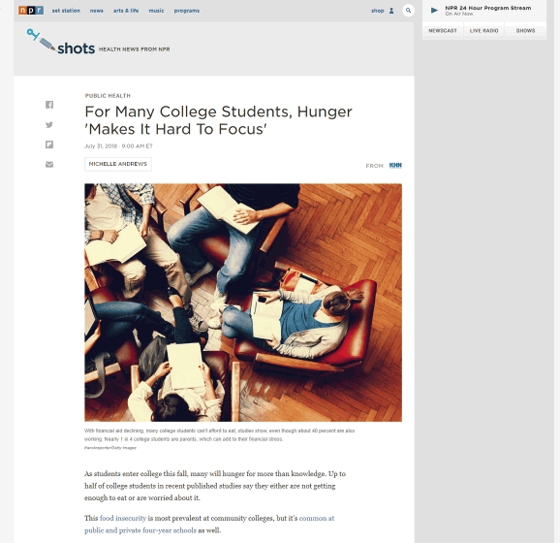Click the Michelle Andrews author button
560x543 pixels.
click(x=118, y=164)
